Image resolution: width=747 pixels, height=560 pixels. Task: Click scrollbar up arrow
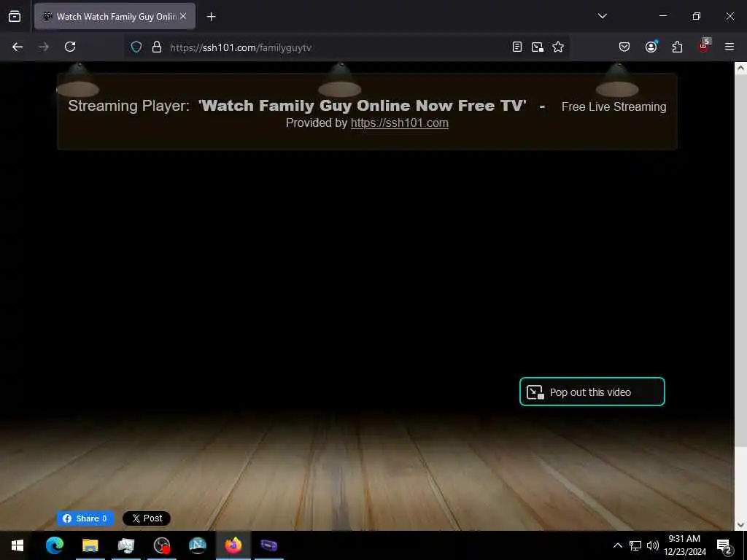[x=740, y=68]
